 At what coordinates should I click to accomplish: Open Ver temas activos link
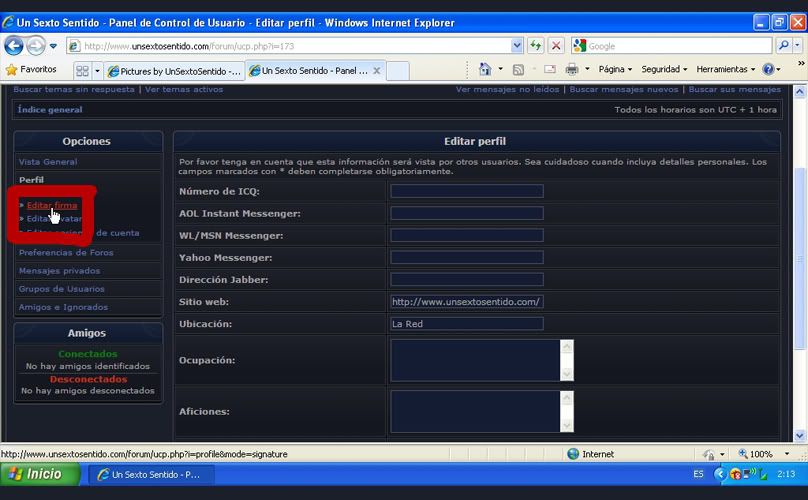tap(184, 89)
